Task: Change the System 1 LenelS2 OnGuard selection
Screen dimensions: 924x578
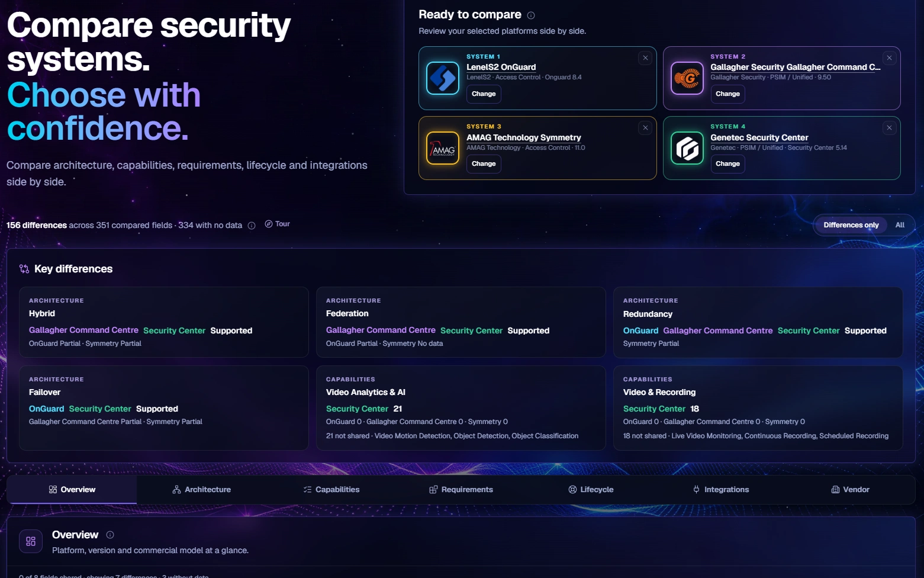Action: [484, 94]
